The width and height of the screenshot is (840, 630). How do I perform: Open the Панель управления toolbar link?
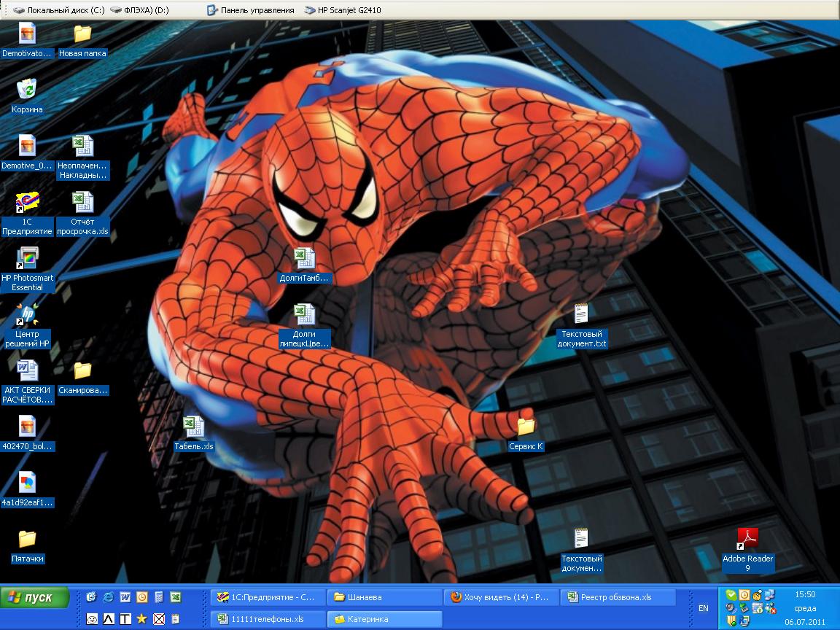(x=251, y=10)
